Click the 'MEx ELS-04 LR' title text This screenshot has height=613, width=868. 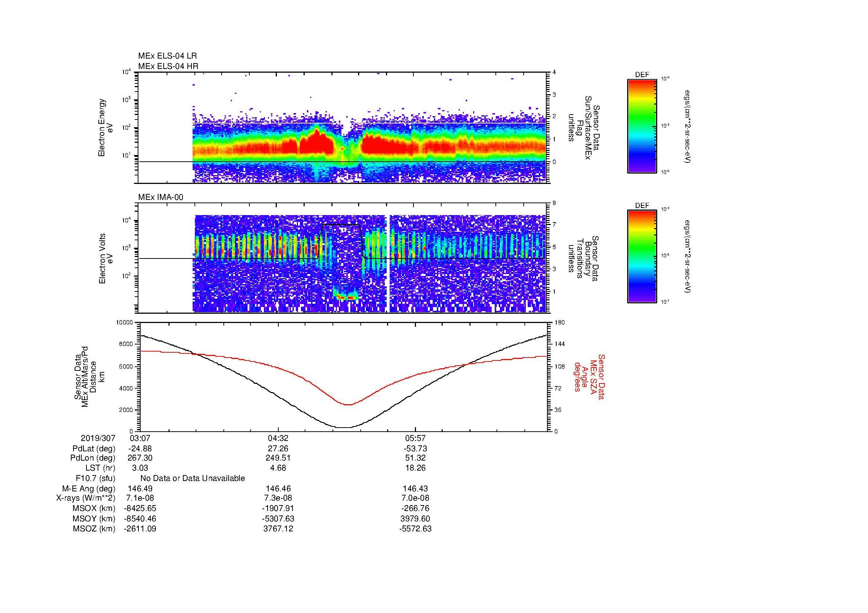pyautogui.click(x=167, y=56)
